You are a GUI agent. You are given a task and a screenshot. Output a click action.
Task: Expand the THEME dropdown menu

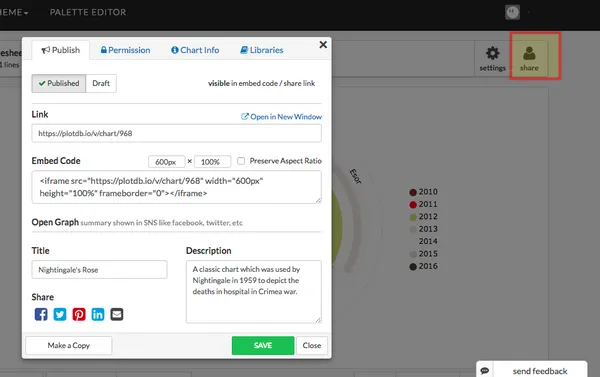click(13, 12)
